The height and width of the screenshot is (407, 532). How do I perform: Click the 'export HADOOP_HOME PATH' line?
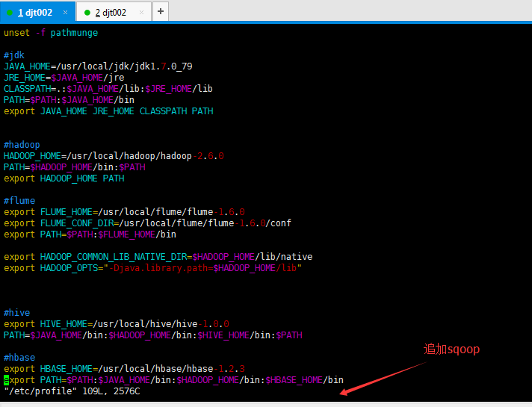click(x=64, y=178)
